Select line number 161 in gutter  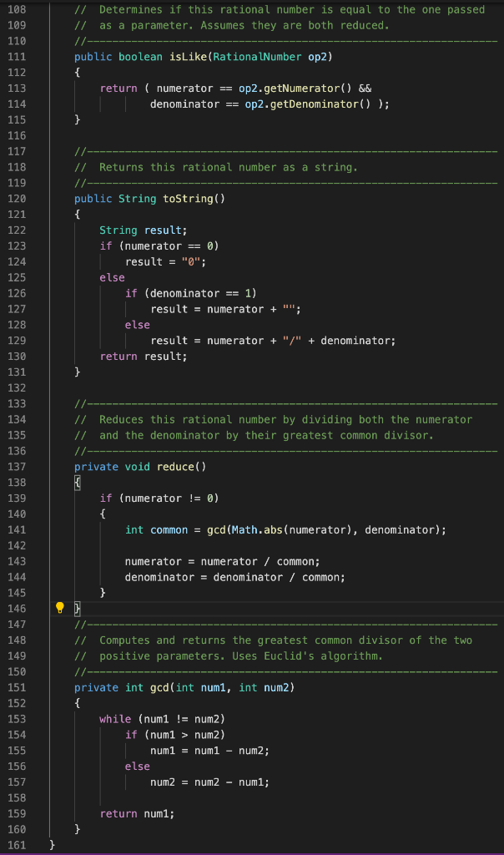17,845
